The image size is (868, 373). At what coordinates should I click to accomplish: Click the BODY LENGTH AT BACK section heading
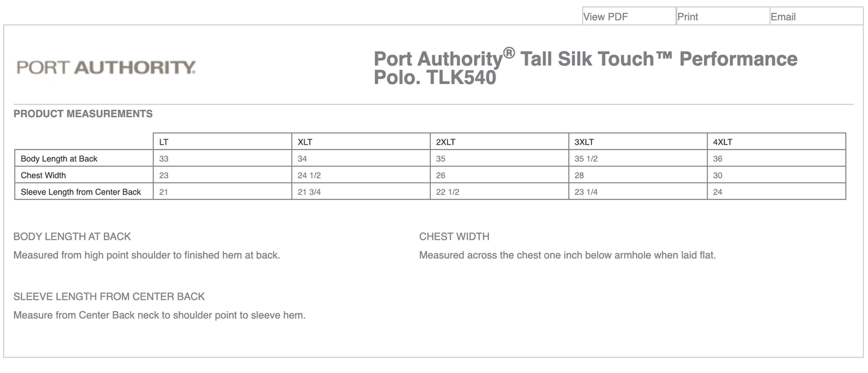click(x=71, y=237)
